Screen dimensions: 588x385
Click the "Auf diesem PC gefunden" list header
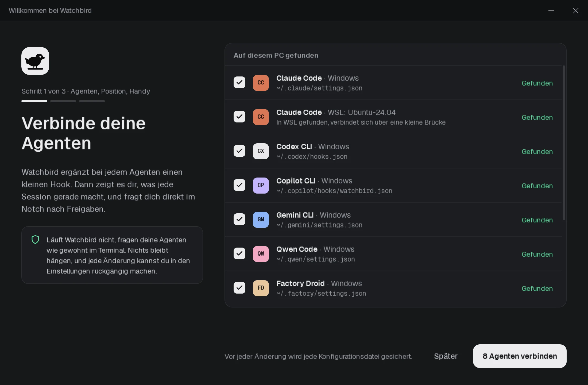(276, 55)
